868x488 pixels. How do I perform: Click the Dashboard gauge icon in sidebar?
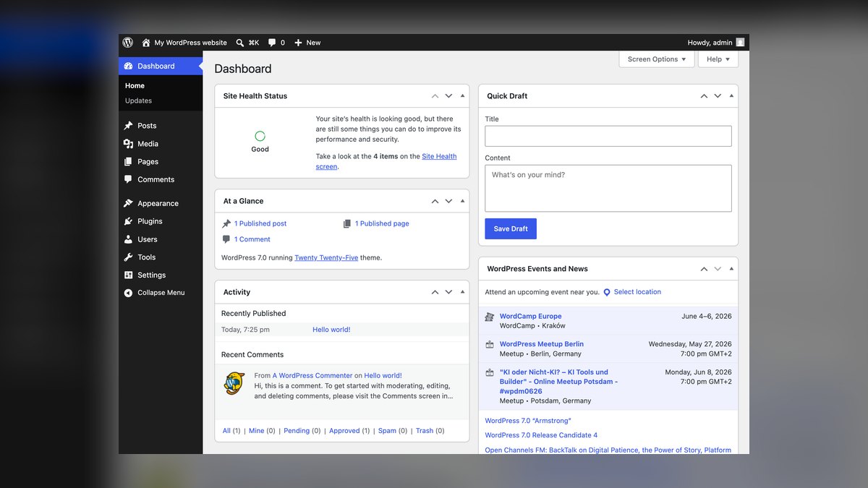128,66
